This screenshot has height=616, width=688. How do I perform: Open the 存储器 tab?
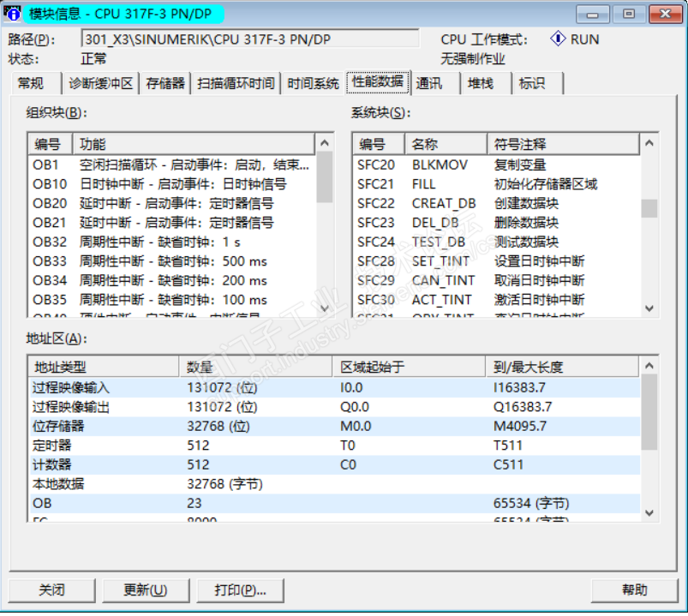(x=165, y=83)
